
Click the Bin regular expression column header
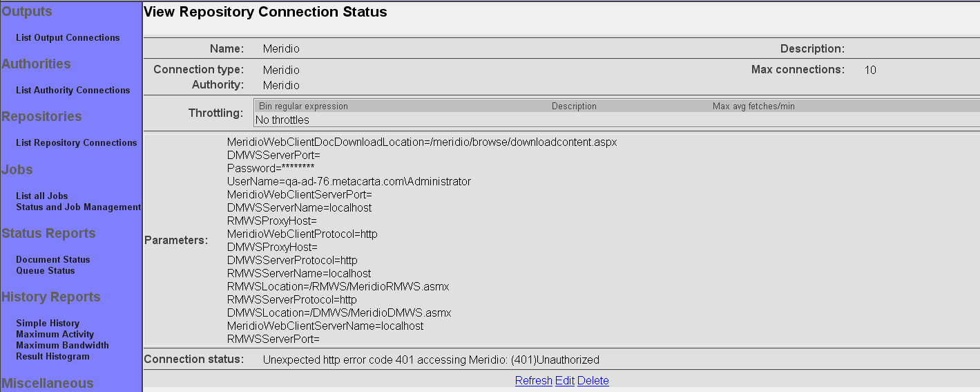coord(303,106)
